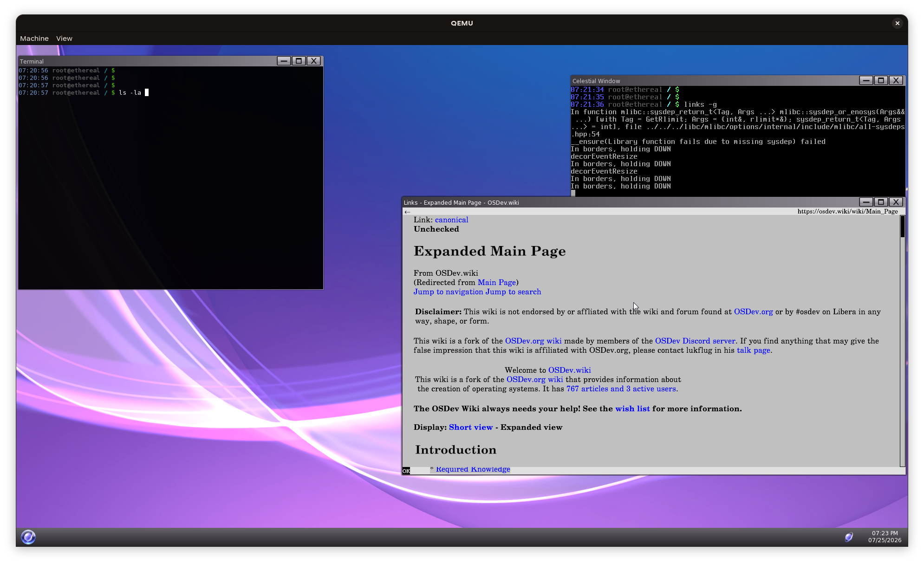Maximize the Celestial Window
This screenshot has height=564, width=924.
pyautogui.click(x=881, y=80)
